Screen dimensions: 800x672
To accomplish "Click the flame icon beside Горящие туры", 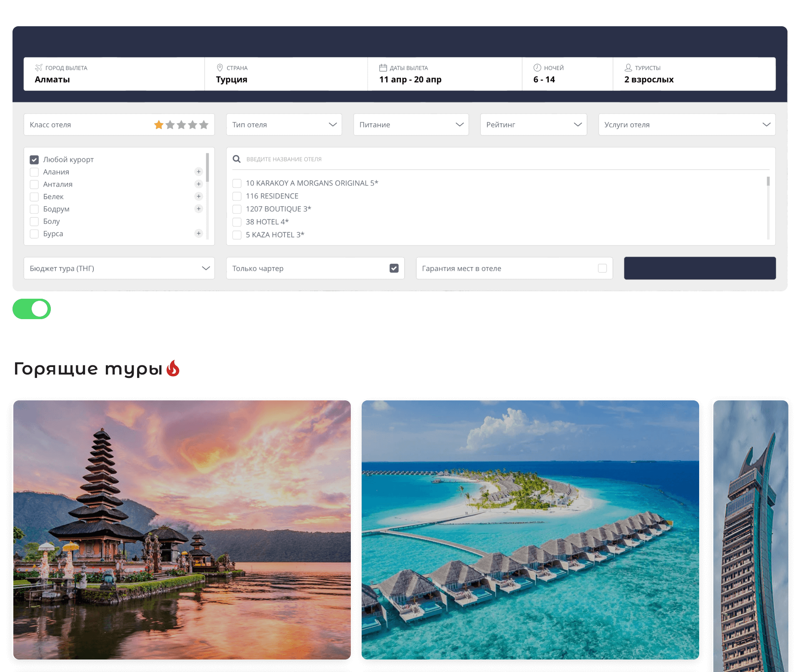I will tap(173, 369).
